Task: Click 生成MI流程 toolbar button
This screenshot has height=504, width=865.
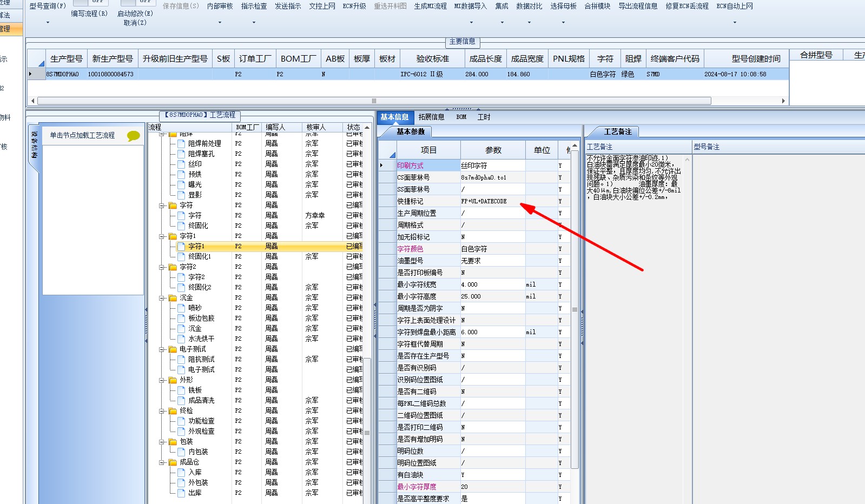Action: tap(430, 6)
